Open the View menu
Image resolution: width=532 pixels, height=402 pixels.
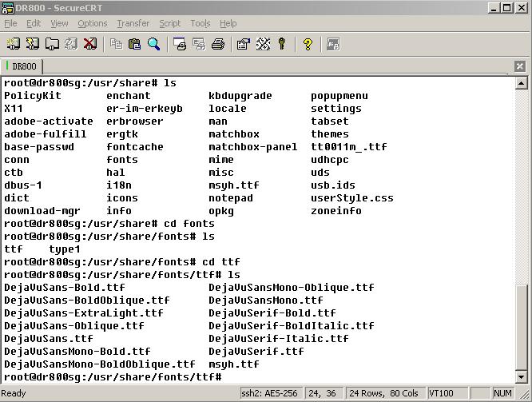(x=59, y=23)
